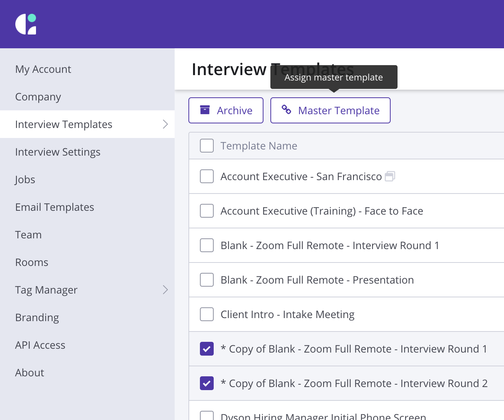504x420 pixels.
Task: Uncheck Copy of Blank Interview Round 1
Action: click(x=207, y=349)
